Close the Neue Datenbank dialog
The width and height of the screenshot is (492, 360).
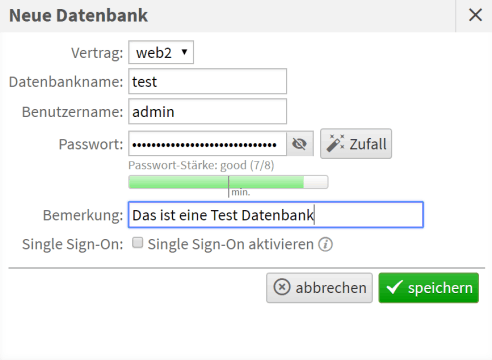point(475,15)
